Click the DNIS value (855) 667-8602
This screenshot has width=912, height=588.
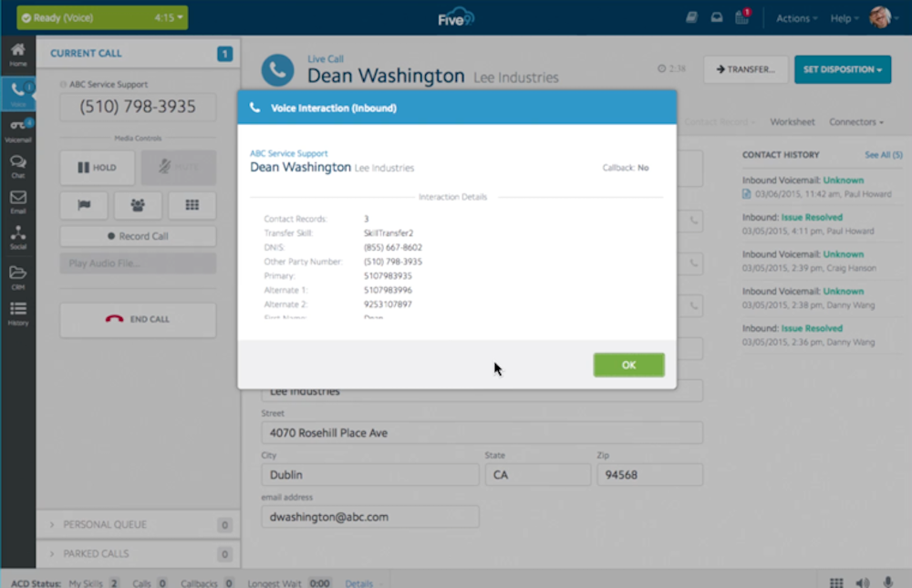393,247
